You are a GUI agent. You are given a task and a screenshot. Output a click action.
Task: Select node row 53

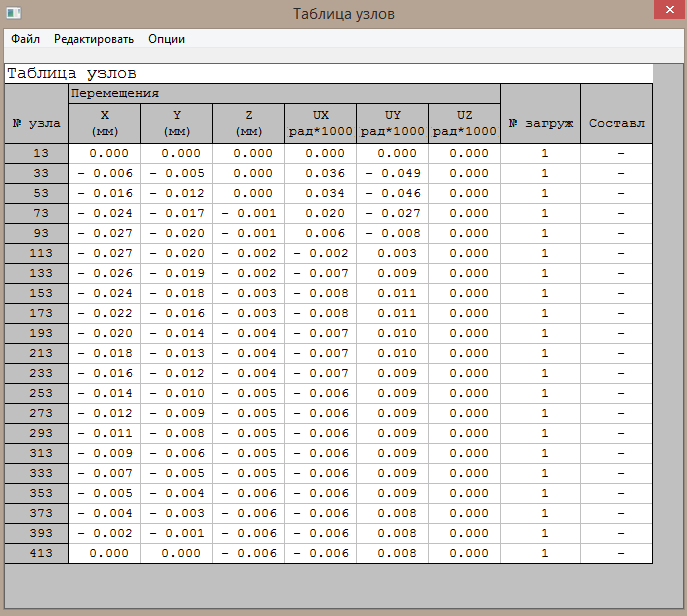(36, 193)
